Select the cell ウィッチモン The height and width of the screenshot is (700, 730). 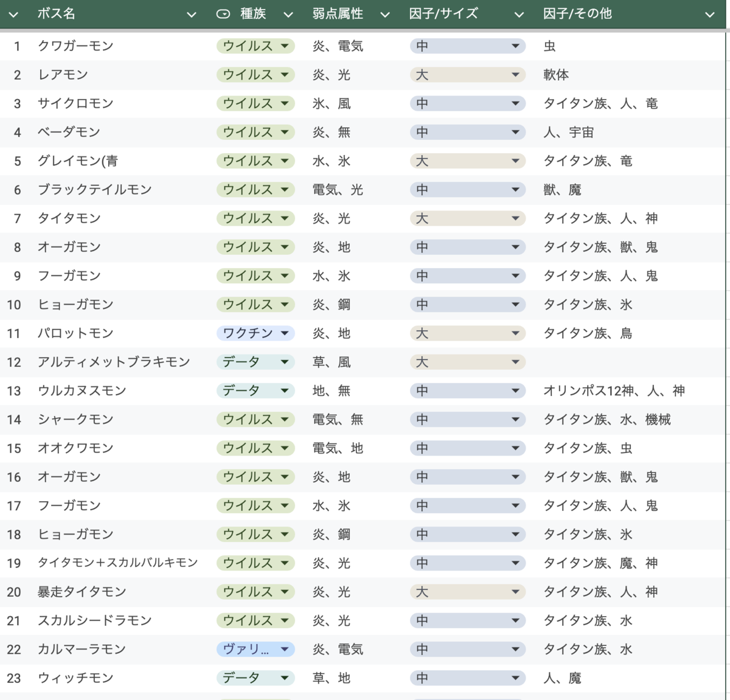[x=75, y=677]
